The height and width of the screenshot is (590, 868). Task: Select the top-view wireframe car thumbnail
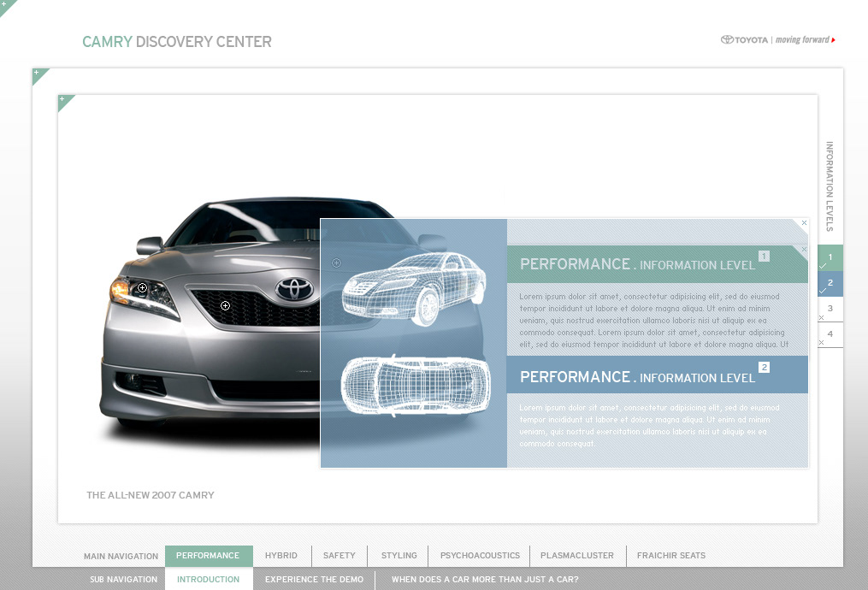click(415, 386)
